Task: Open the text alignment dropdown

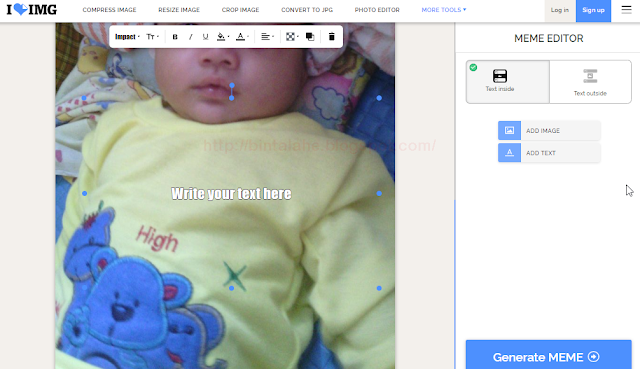Action: 267,37
